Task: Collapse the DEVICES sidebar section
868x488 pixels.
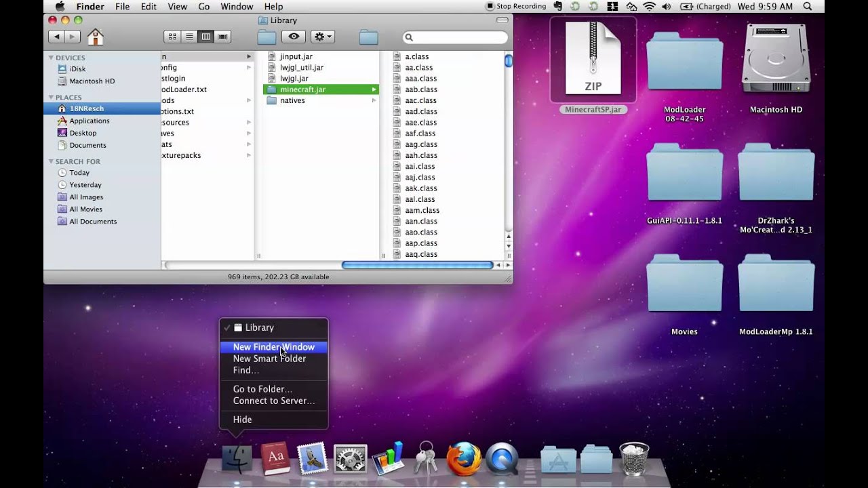Action: [x=51, y=58]
